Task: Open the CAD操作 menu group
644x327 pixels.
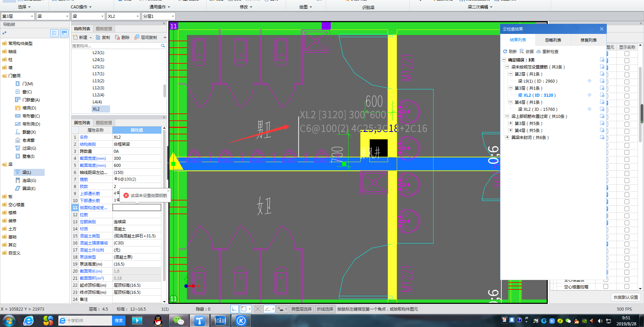Action: tap(81, 7)
